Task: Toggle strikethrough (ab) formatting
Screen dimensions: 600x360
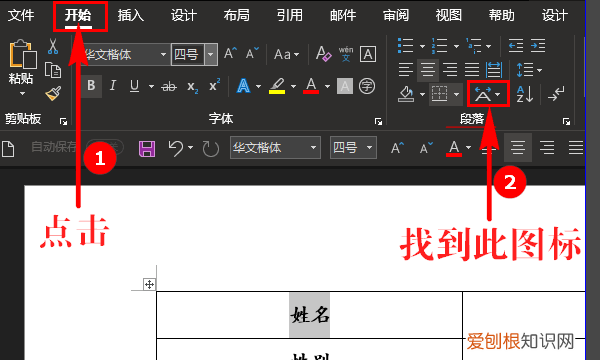Action: 169,86
